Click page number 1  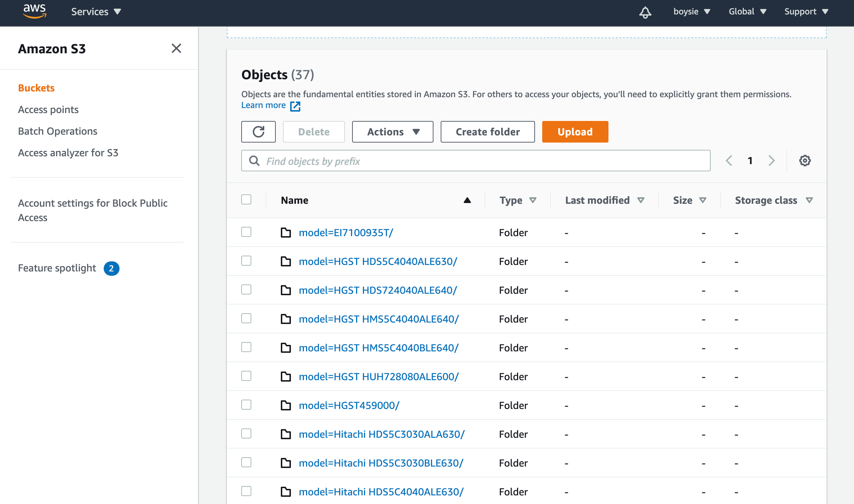[750, 161]
